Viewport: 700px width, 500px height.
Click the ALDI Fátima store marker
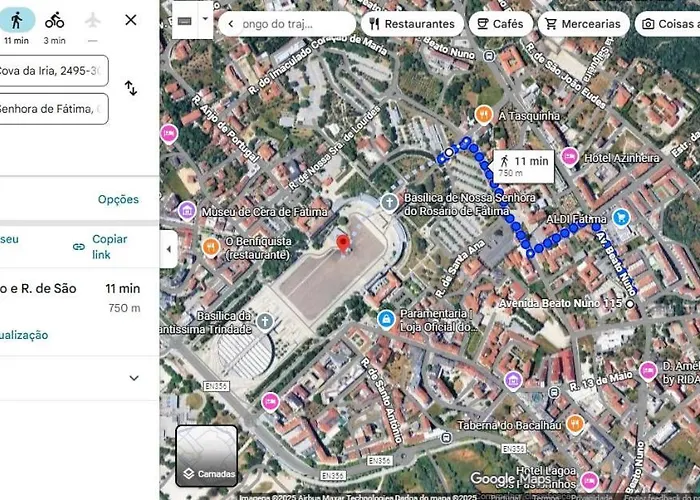click(x=621, y=217)
